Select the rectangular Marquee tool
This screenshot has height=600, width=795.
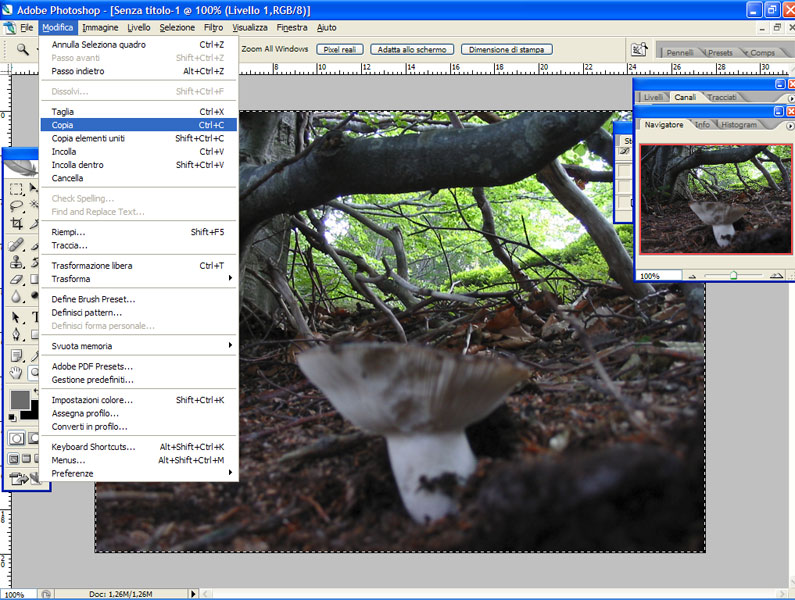16,189
